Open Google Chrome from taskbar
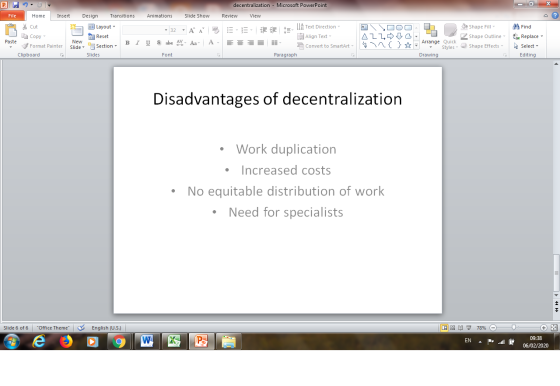This screenshot has height=386, width=560. click(119, 342)
